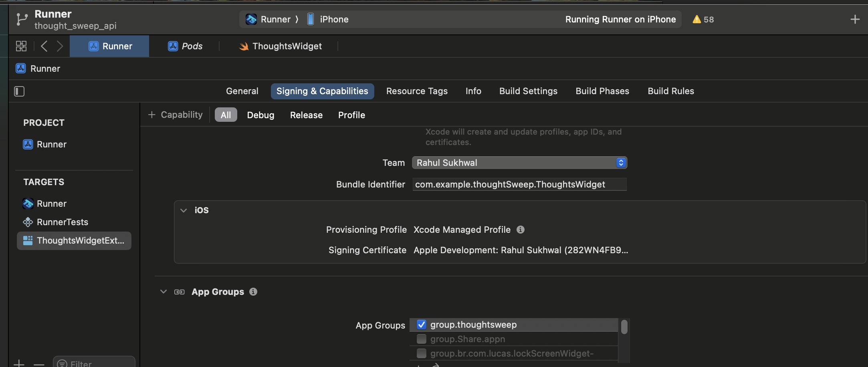This screenshot has width=868, height=367.
Task: Click the warning triangle showing 58 issues
Action: (697, 19)
